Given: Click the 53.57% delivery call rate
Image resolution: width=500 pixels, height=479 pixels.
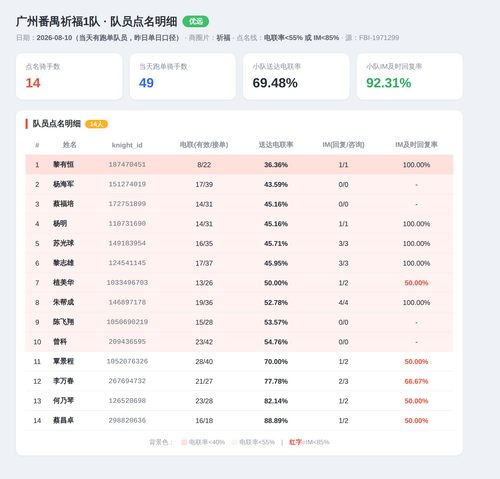Looking at the screenshot, I should [x=276, y=322].
